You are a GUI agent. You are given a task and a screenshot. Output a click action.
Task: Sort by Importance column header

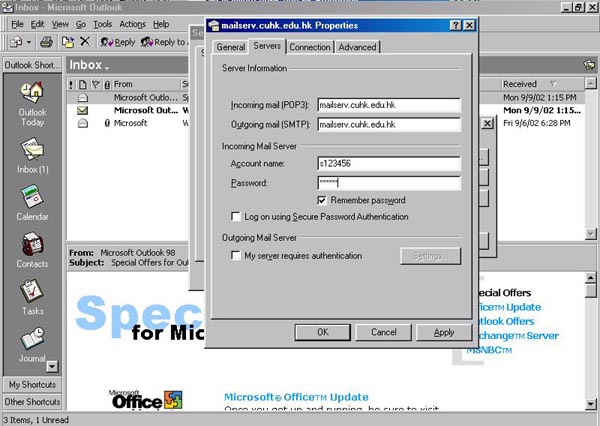[x=71, y=84]
